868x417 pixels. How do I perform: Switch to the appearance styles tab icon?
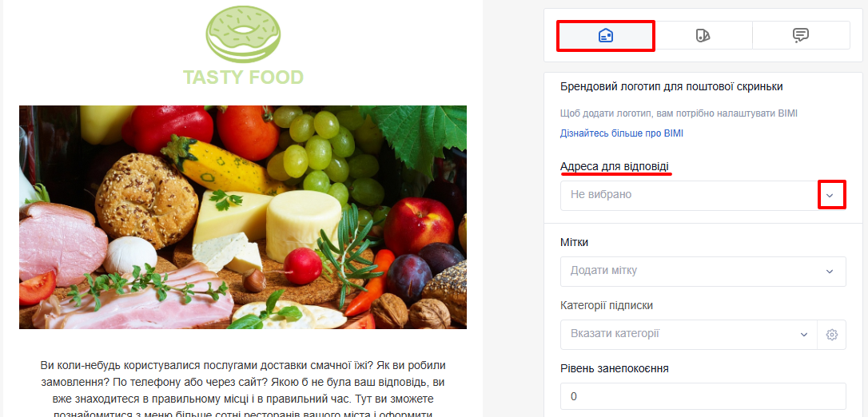pos(703,36)
